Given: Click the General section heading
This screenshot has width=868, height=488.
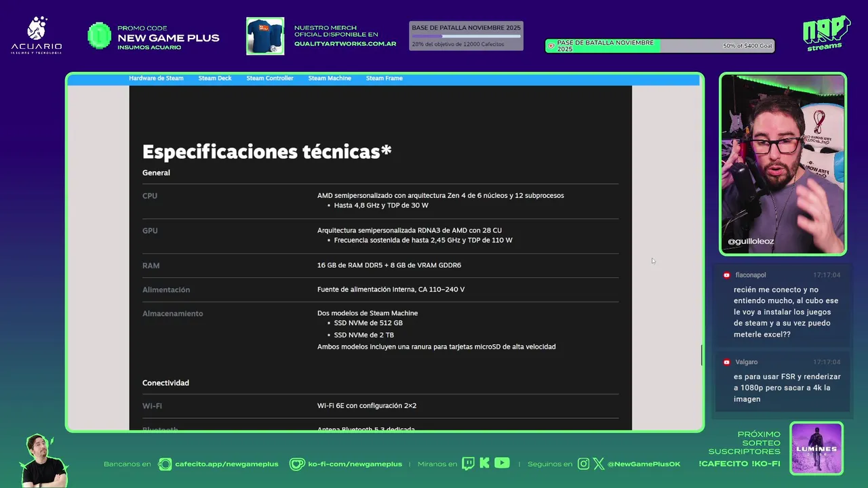Looking at the screenshot, I should pos(156,173).
